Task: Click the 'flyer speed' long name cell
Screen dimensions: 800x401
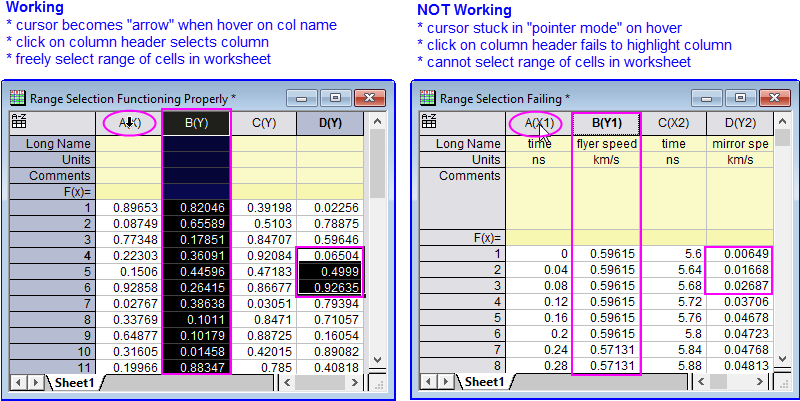Action: click(x=606, y=144)
